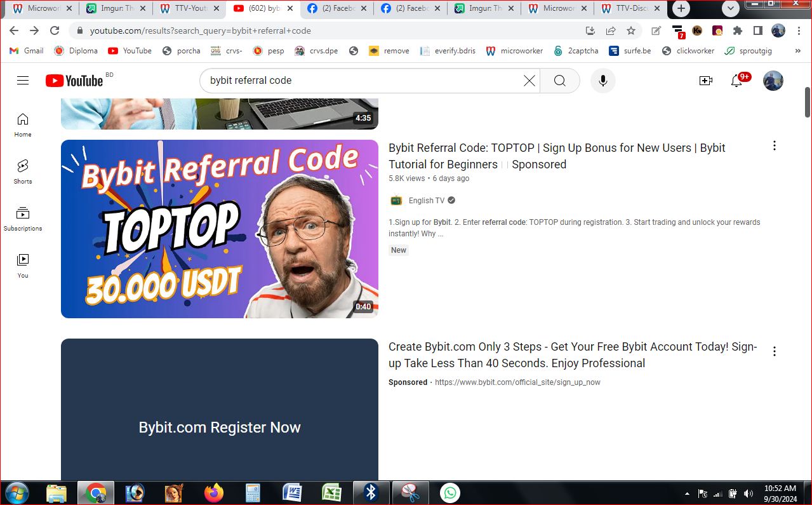
Task: Open the 2captcha bookmark
Action: pyautogui.click(x=576, y=51)
